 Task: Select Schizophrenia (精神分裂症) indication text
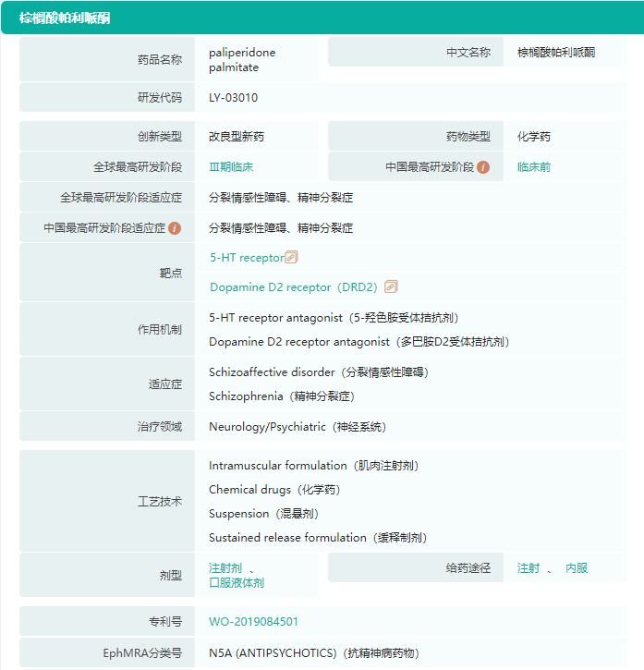282,396
